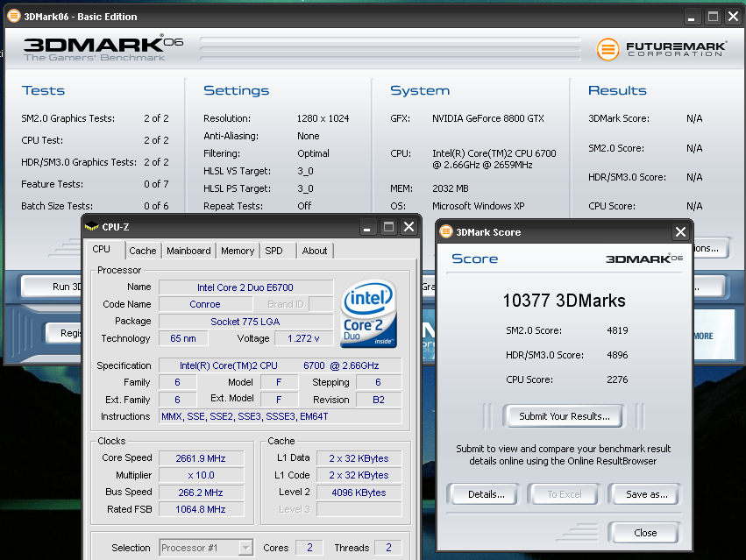Open the SPD tab in CPU-Z

coord(277,251)
